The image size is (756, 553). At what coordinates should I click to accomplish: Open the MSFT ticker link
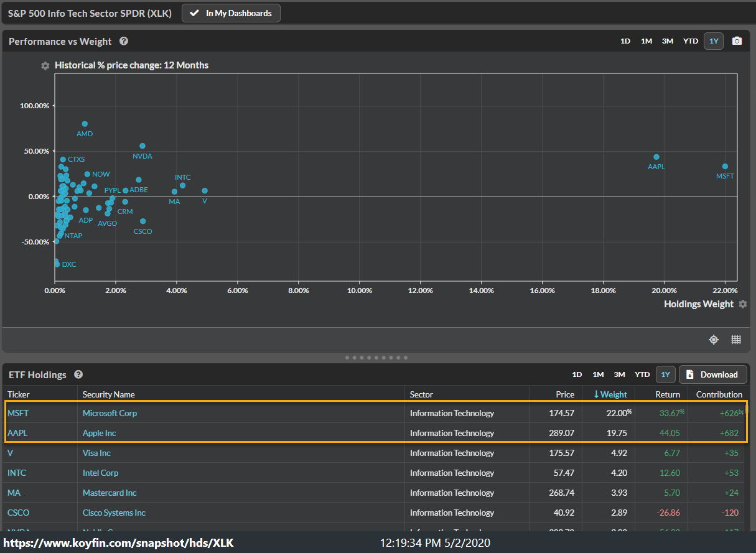[18, 413]
